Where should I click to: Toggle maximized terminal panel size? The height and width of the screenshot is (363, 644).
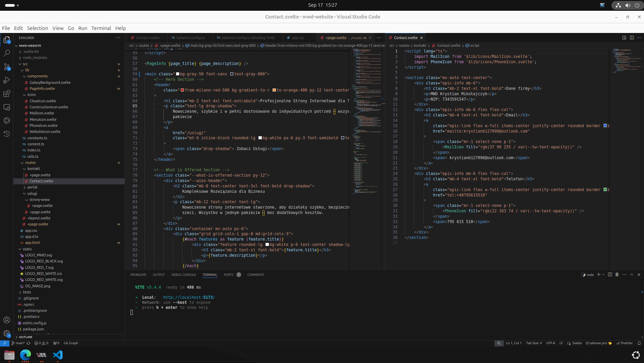coord(632,275)
